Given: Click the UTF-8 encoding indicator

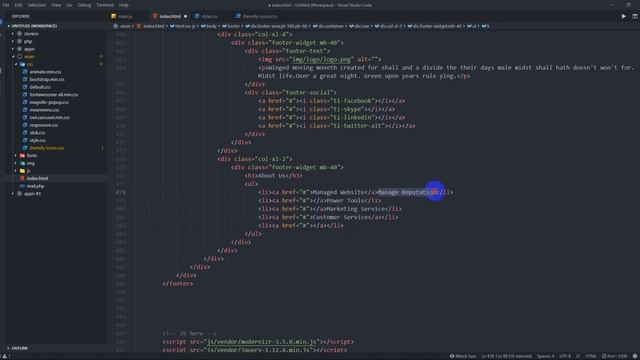Looking at the screenshot, I should [565, 356].
